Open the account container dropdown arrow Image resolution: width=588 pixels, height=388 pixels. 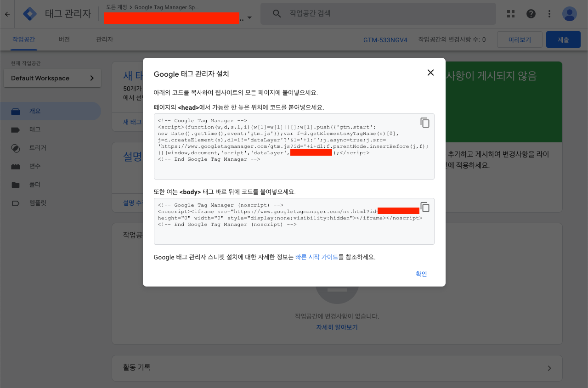pyautogui.click(x=249, y=18)
